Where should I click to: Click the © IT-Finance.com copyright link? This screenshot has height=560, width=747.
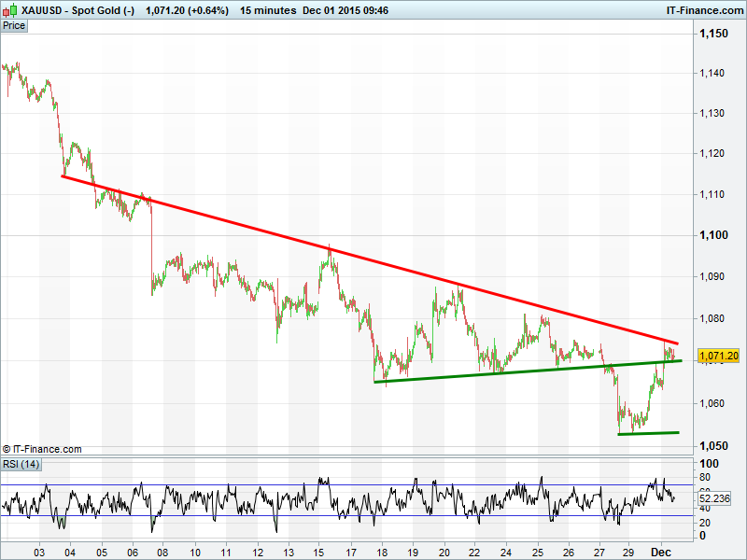[42, 449]
